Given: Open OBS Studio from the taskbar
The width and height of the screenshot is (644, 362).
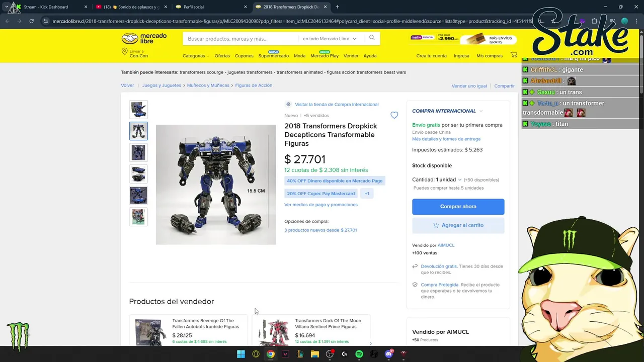Looking at the screenshot, I should (330, 354).
